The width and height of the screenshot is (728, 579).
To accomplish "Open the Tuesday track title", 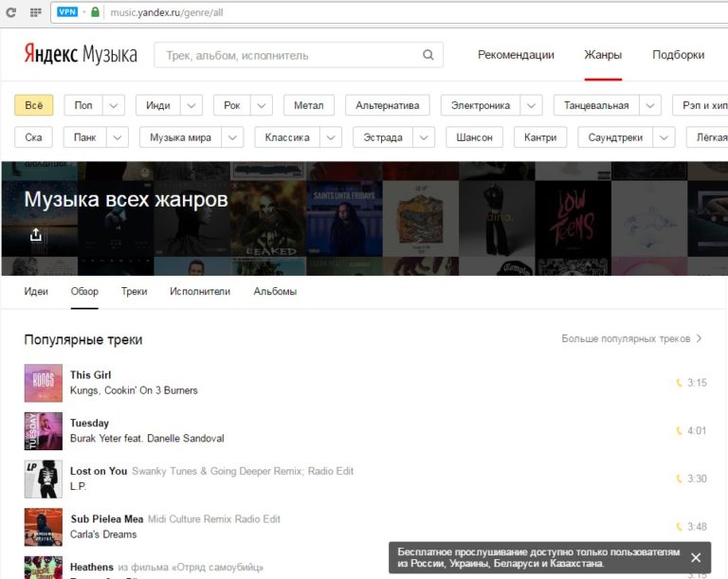I will (90, 423).
